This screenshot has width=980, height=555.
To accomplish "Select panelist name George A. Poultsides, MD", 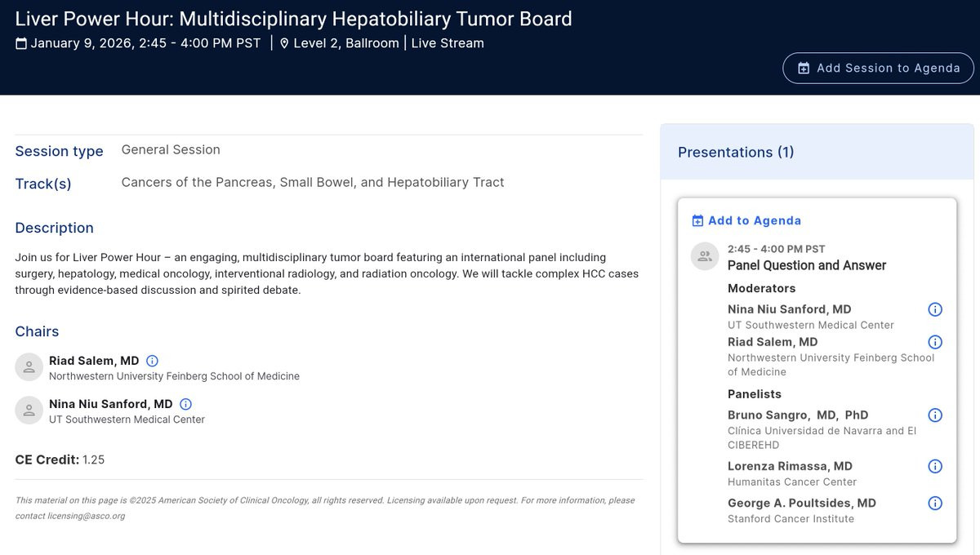I will (801, 504).
